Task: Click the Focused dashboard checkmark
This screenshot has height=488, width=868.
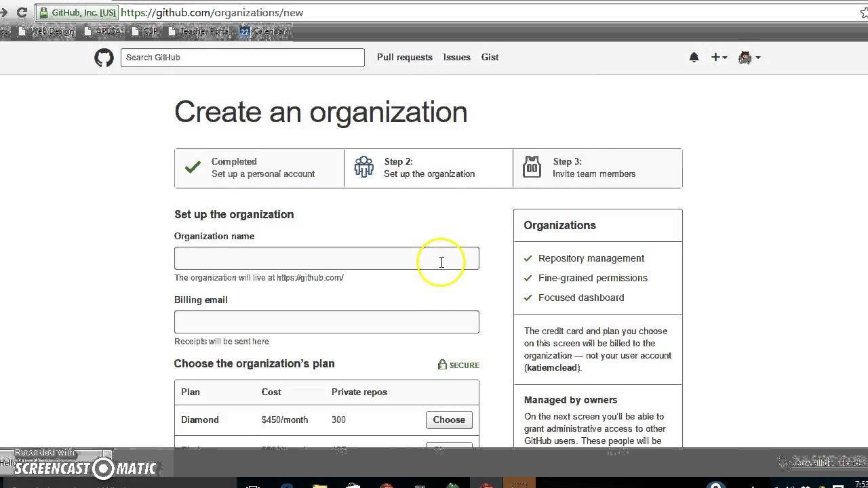Action: point(528,298)
